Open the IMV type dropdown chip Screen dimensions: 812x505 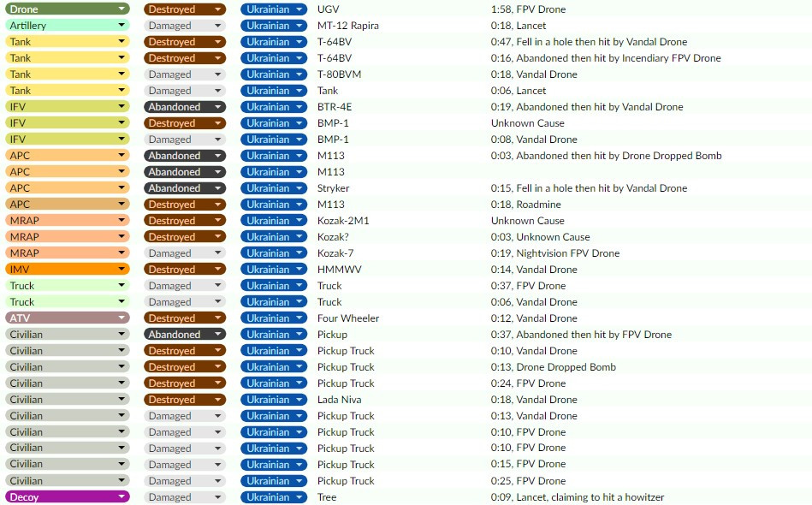[x=68, y=270]
